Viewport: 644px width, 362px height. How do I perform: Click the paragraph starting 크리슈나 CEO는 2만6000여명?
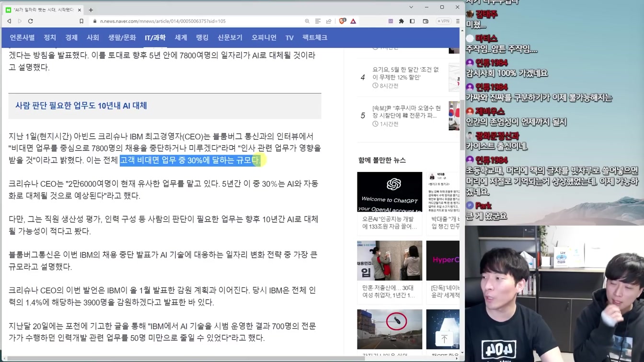pos(163,190)
